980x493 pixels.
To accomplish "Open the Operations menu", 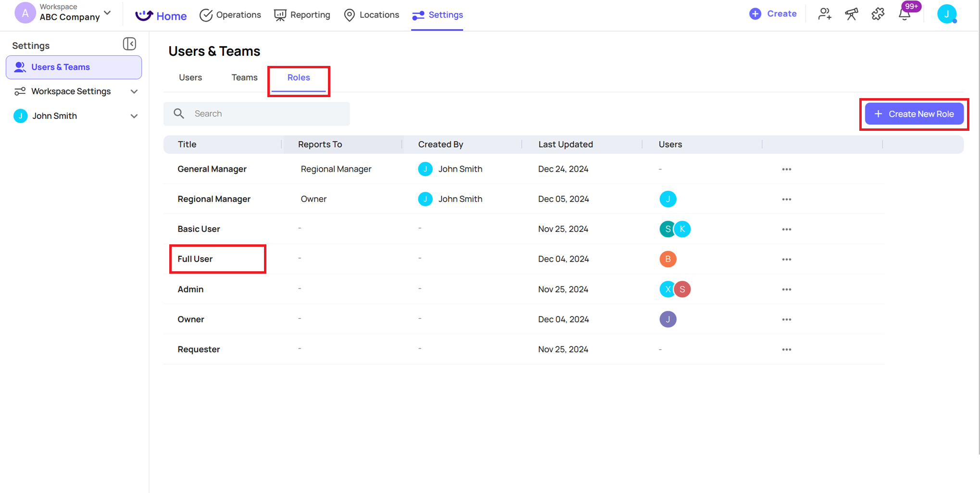I will pos(230,15).
